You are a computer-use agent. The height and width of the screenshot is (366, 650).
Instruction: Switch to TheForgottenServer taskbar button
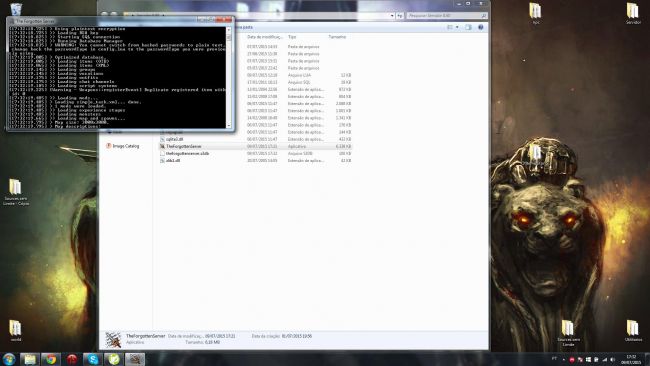point(135,359)
